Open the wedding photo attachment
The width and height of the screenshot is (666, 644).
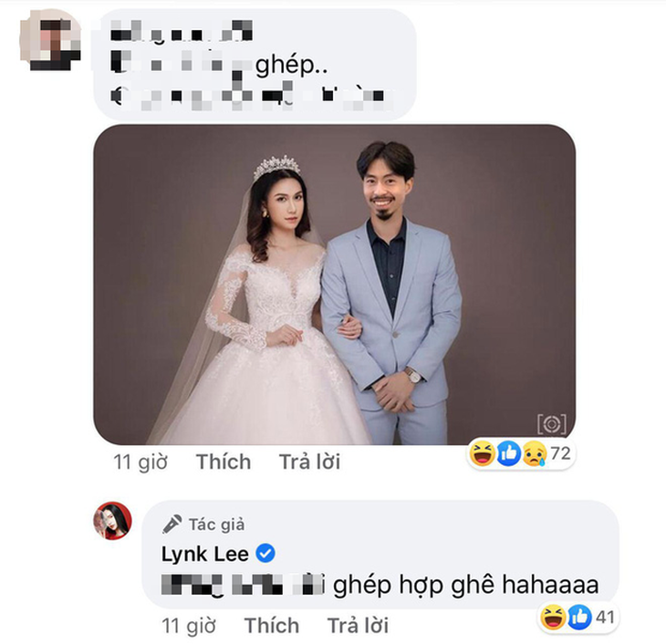point(334,285)
